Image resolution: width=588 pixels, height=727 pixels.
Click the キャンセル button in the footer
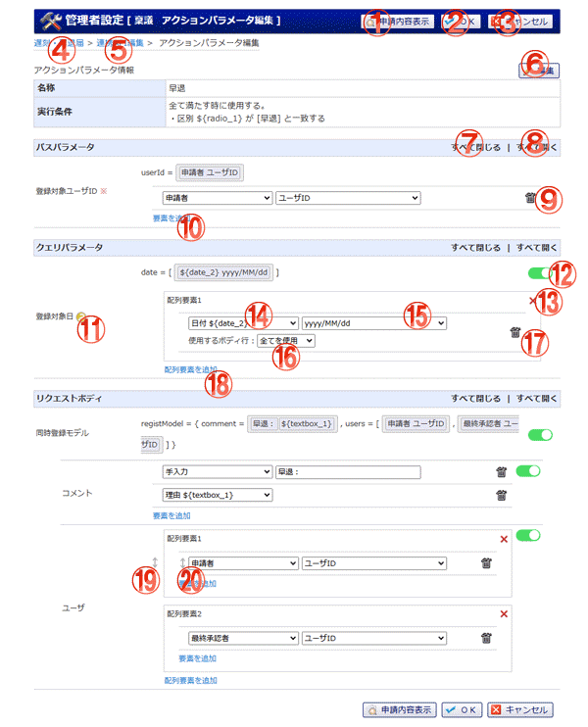click(x=520, y=709)
